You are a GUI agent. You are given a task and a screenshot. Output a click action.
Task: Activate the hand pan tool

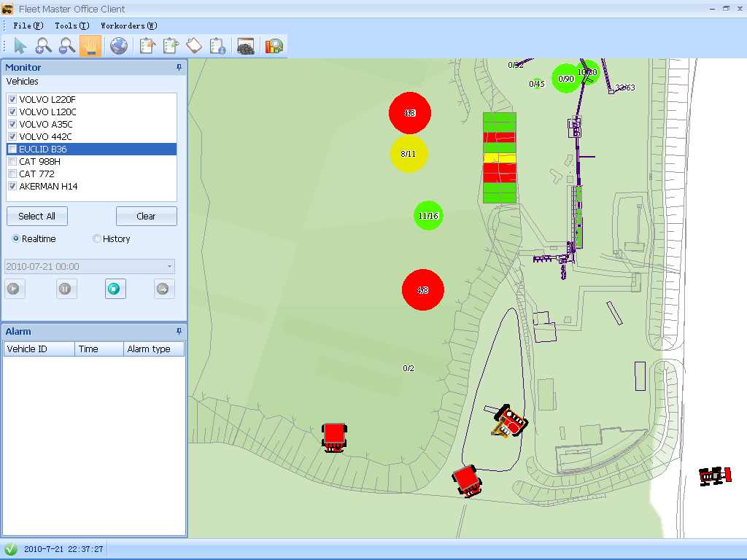click(x=90, y=46)
